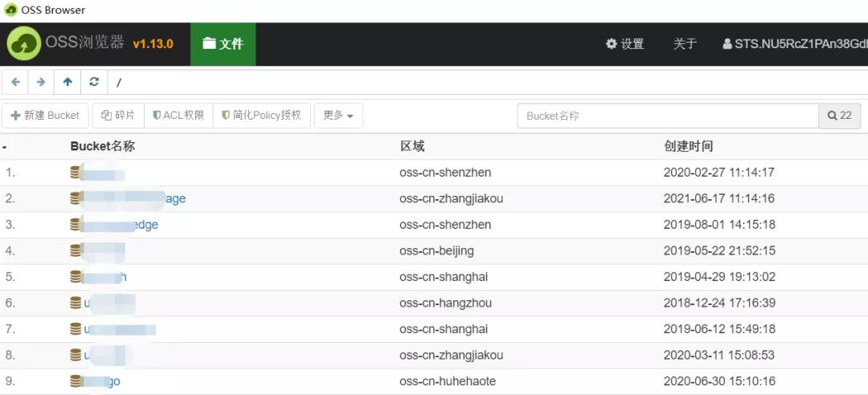Click the date 2019-08-01 14:15:18
The height and width of the screenshot is (395, 868).
coord(719,225)
